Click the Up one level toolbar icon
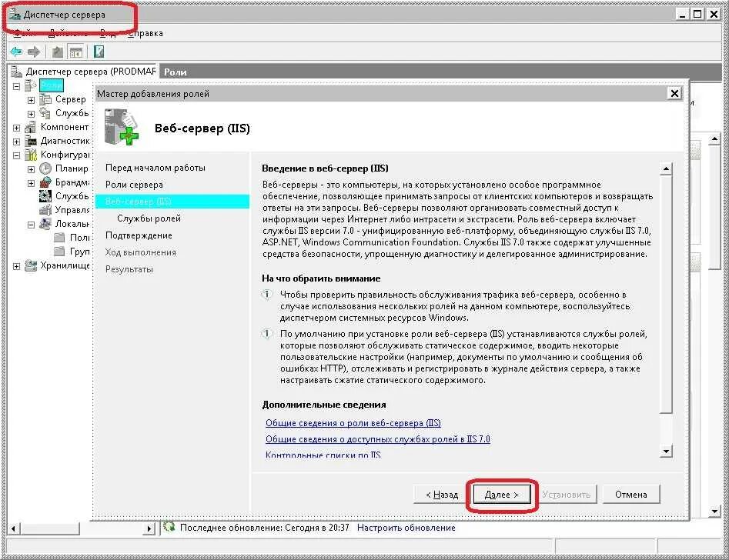This screenshot has height=560, width=729. click(57, 52)
